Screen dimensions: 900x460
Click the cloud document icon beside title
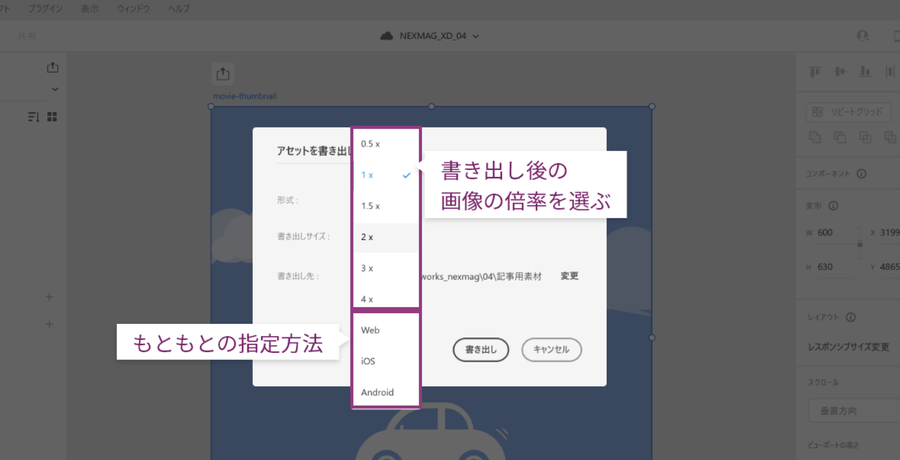click(386, 36)
